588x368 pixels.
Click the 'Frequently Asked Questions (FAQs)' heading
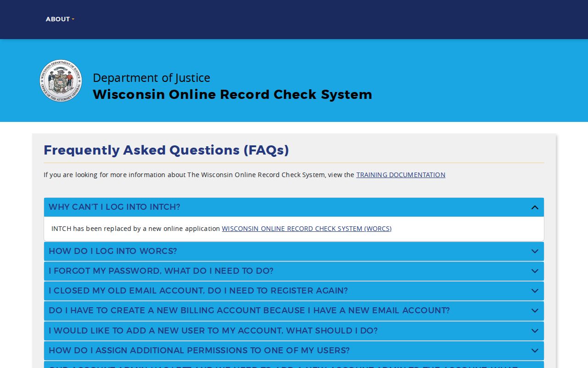point(166,150)
